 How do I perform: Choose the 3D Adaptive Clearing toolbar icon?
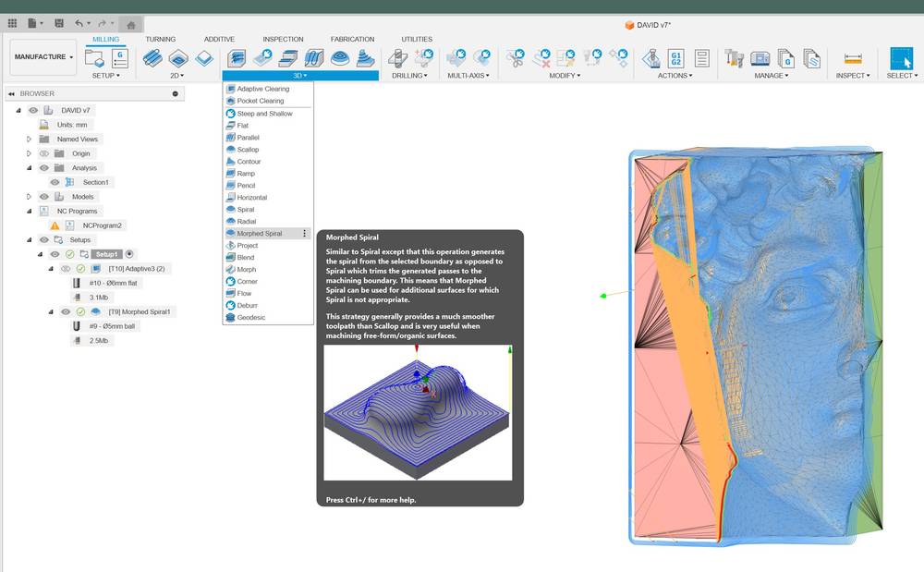(237, 58)
